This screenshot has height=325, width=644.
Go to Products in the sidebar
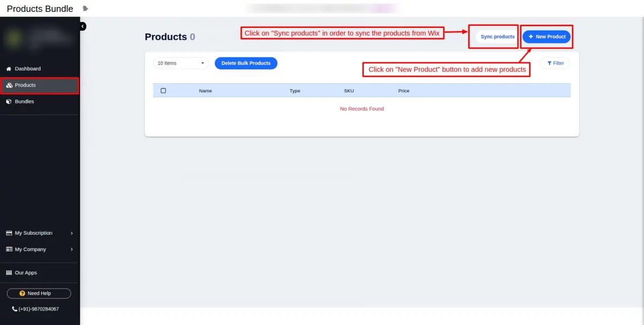(40, 85)
